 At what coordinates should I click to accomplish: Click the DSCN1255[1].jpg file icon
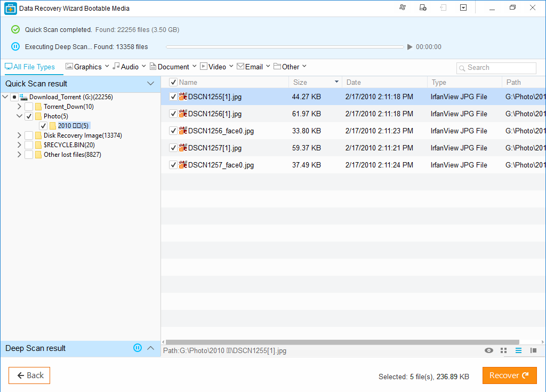tap(183, 97)
